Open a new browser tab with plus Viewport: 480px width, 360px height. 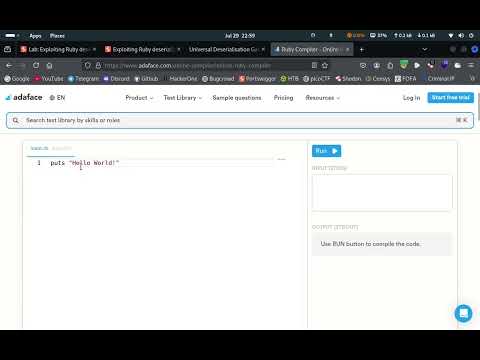[x=362, y=50]
